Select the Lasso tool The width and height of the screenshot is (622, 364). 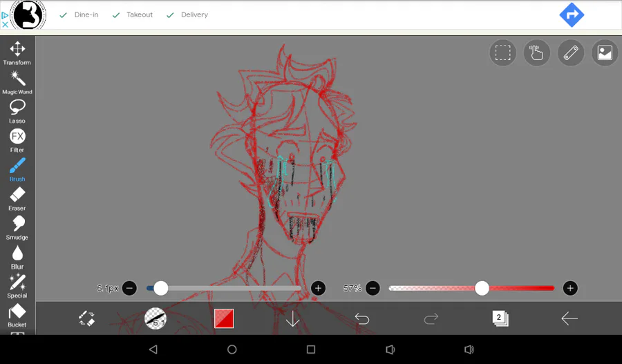(x=17, y=112)
